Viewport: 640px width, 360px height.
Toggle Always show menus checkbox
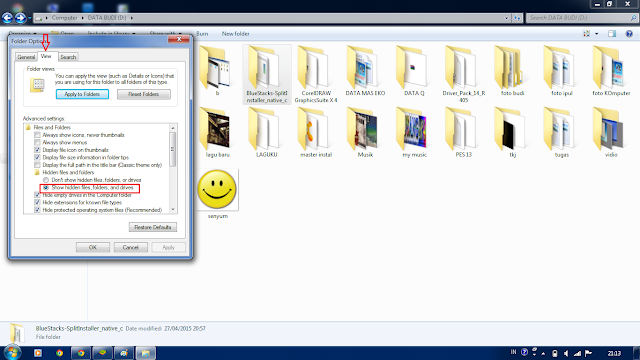click(x=38, y=142)
